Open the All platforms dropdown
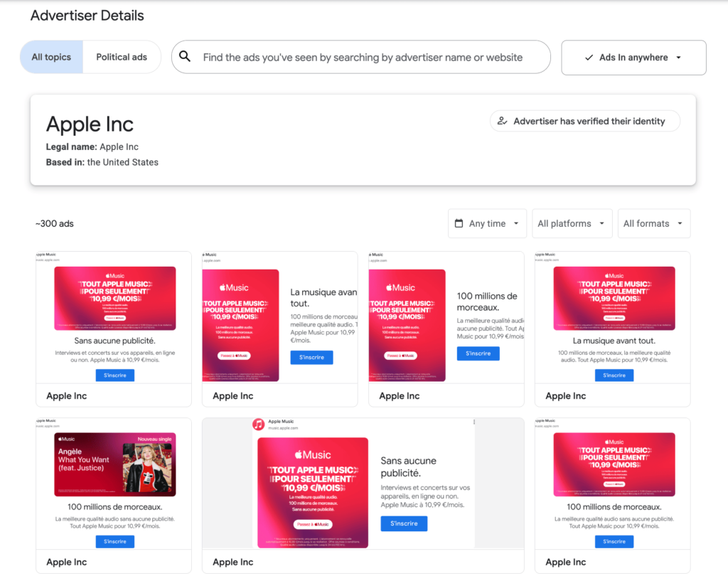Image resolution: width=728 pixels, height=581 pixels. [x=571, y=223]
